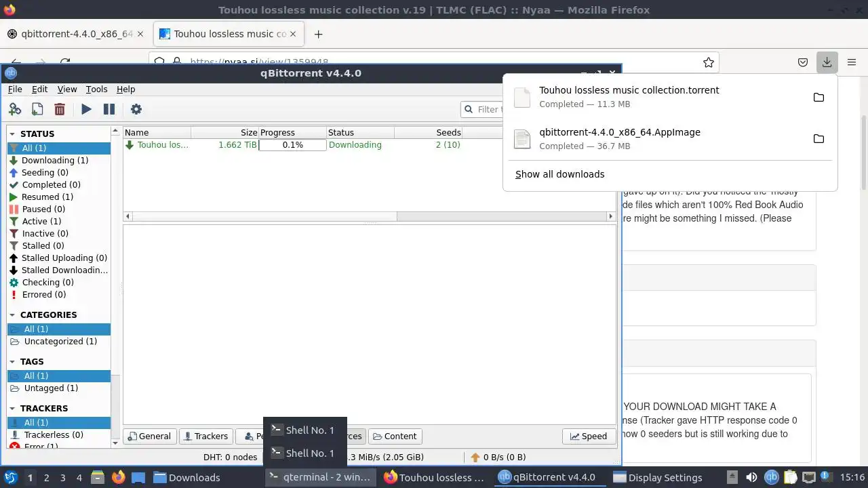Filter by Resumed (1) status
868x488 pixels.
[59, 197]
